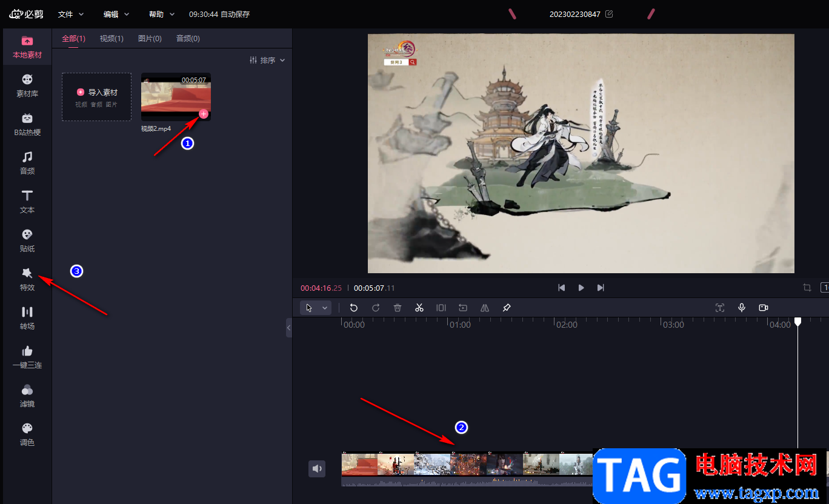Click the 必剪 logo
This screenshot has height=504, width=829.
click(26, 13)
